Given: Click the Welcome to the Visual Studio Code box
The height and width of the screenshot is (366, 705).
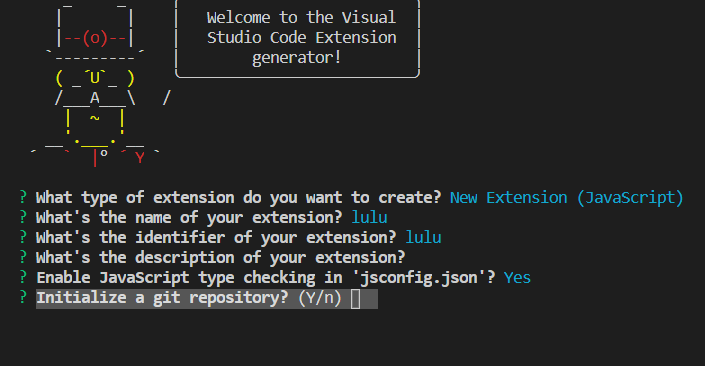Looking at the screenshot, I should [x=297, y=39].
